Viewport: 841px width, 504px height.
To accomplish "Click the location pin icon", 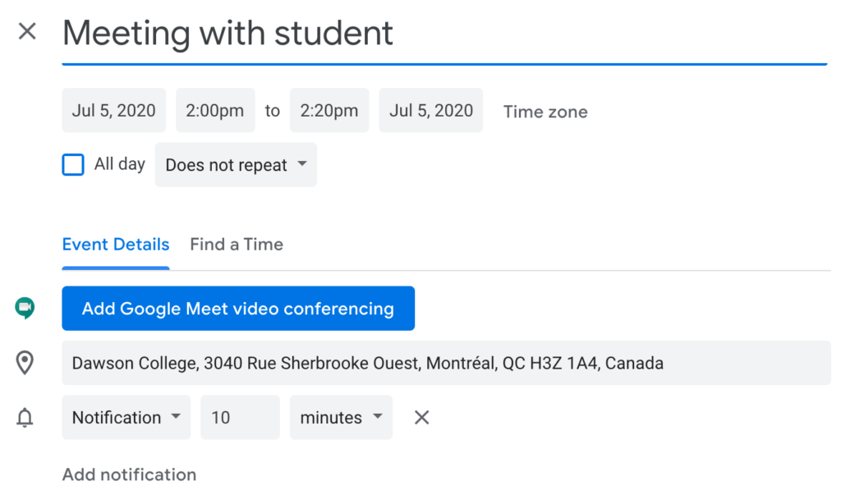I will coord(25,363).
